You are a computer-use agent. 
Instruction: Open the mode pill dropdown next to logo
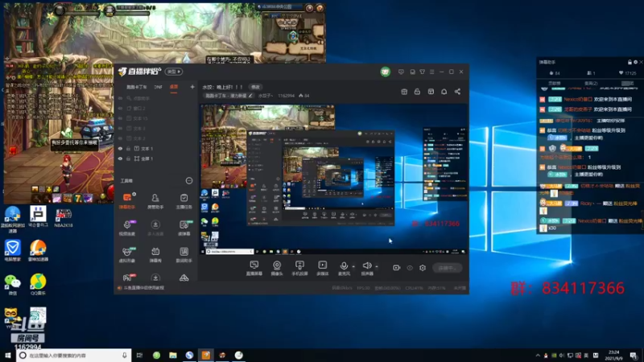[174, 72]
